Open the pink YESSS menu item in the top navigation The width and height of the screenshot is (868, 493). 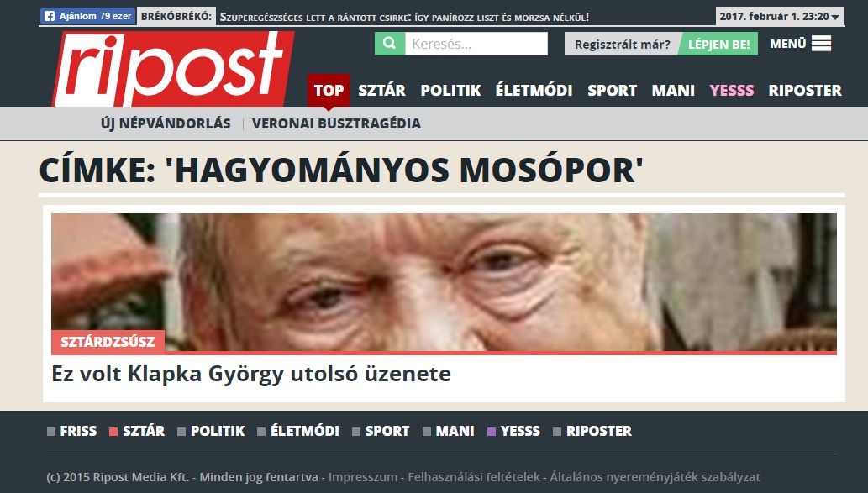731,90
